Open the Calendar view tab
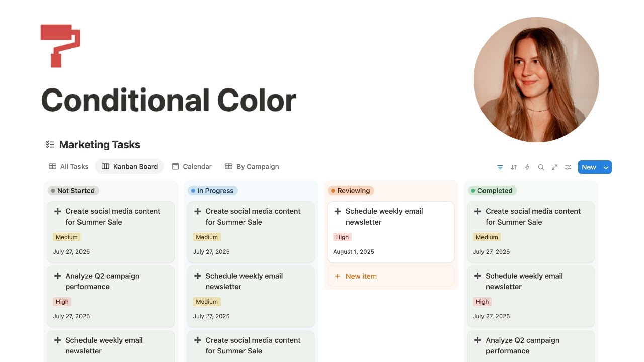The height and width of the screenshot is (362, 644). [x=192, y=167]
